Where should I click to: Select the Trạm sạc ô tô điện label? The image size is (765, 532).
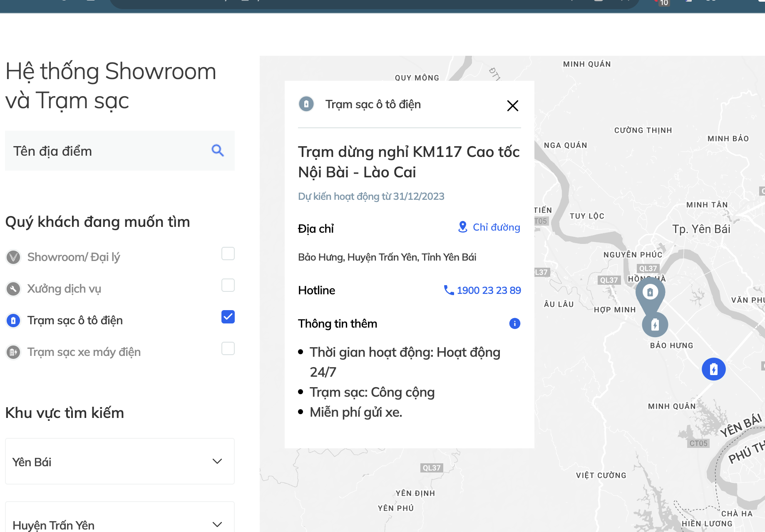tap(75, 321)
